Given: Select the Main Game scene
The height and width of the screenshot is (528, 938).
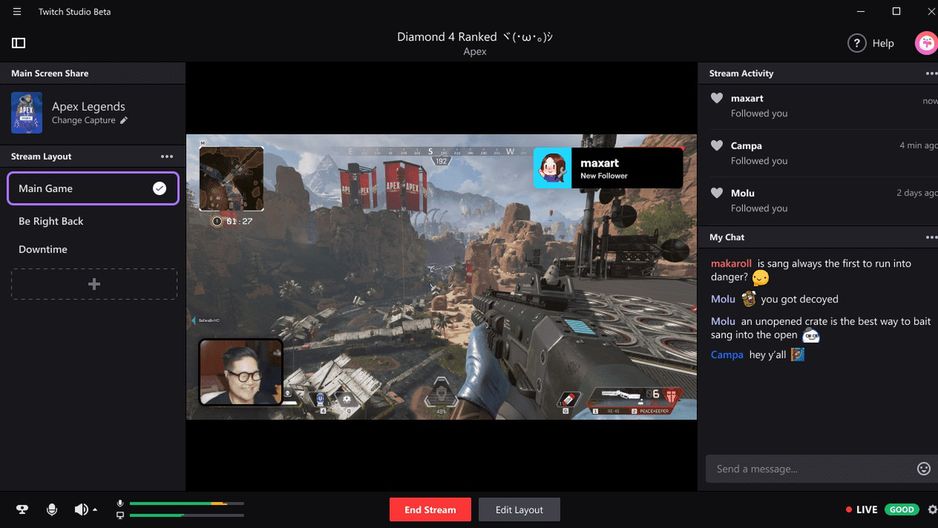Looking at the screenshot, I should [93, 188].
